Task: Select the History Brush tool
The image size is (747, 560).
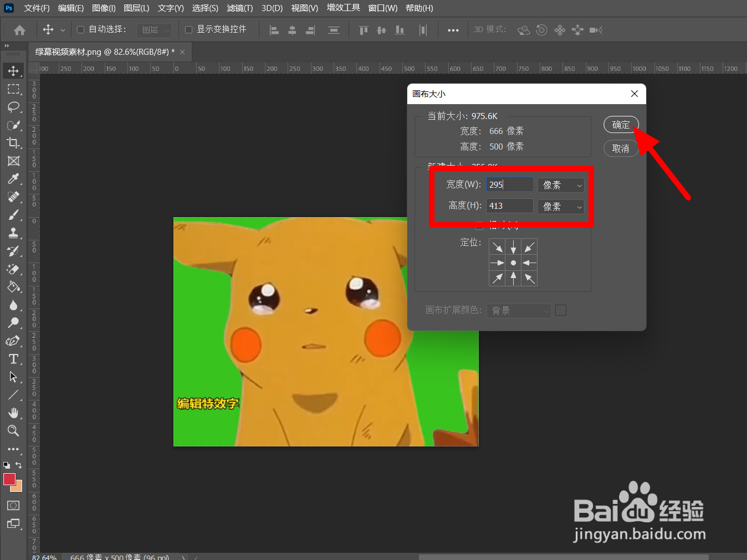Action: tap(13, 251)
